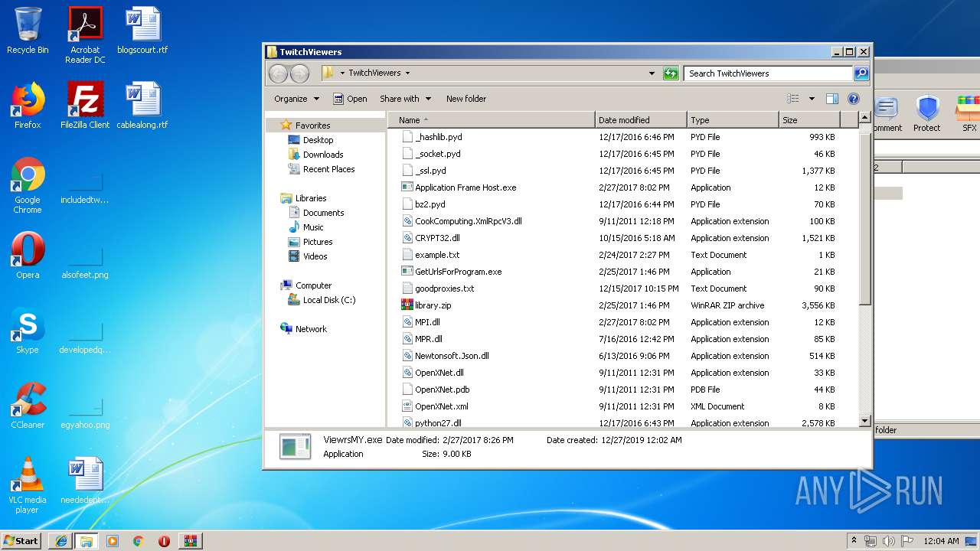Open the blogscourt.rtf desktop file

(x=142, y=31)
